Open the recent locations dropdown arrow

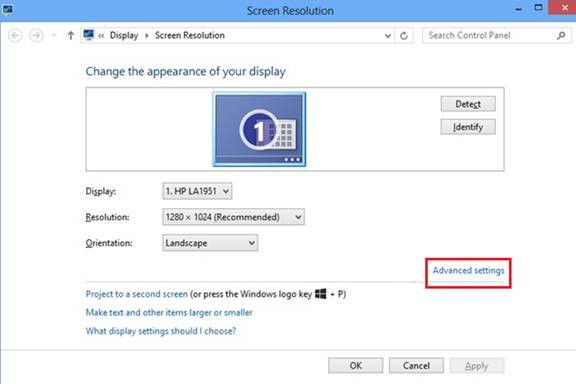point(54,35)
